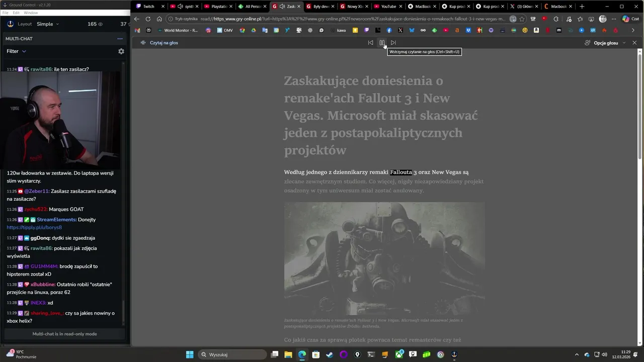Open the browser profile avatar

click(x=603, y=19)
